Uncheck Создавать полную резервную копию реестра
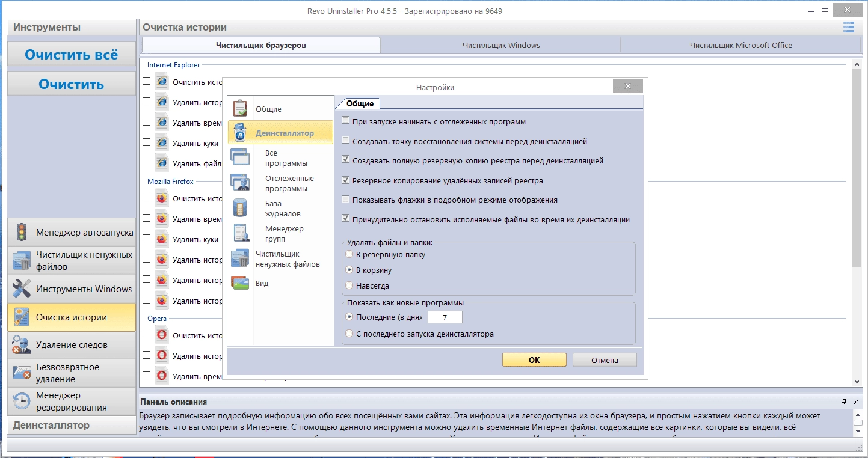 click(x=345, y=160)
